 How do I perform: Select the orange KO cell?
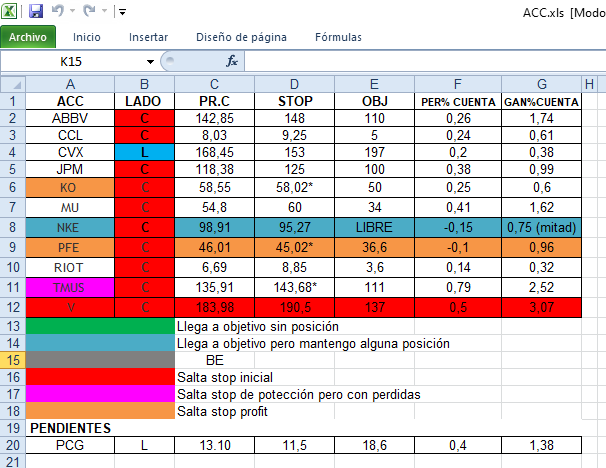(x=70, y=187)
